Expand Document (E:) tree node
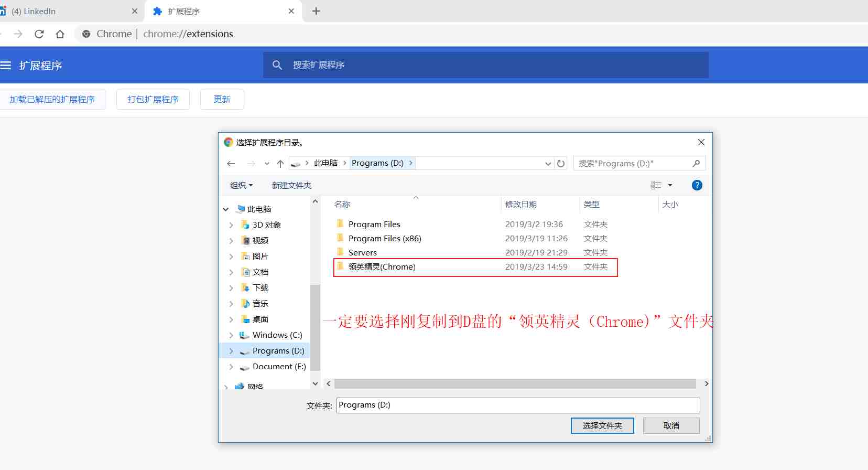 tap(231, 367)
